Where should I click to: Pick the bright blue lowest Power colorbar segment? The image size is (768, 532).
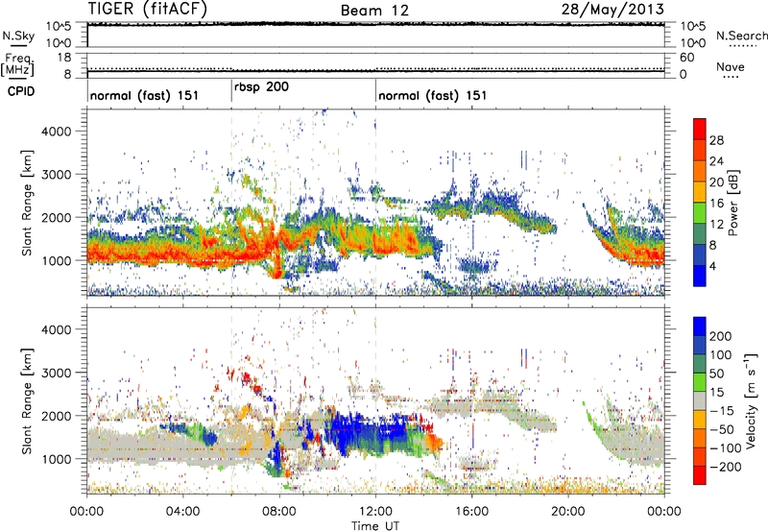click(x=700, y=276)
